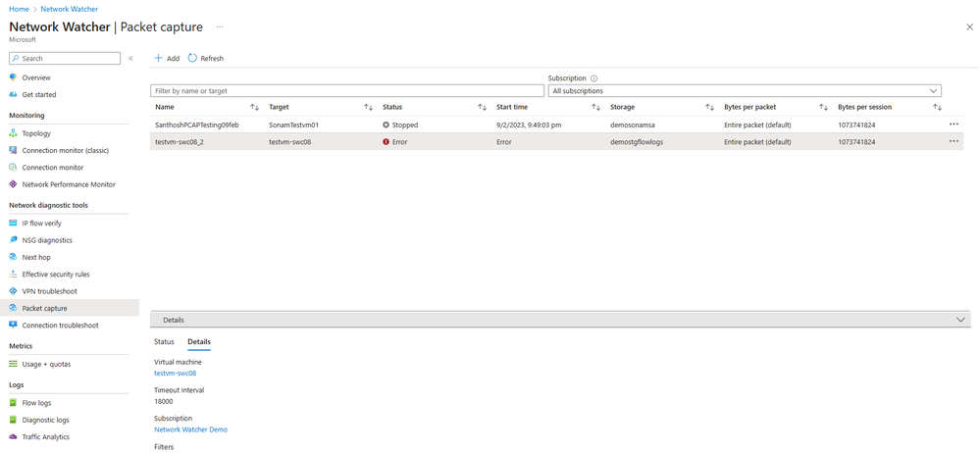Viewport: 980px width, 453px height.
Task: Go to Home breadcrumb
Action: tap(19, 10)
